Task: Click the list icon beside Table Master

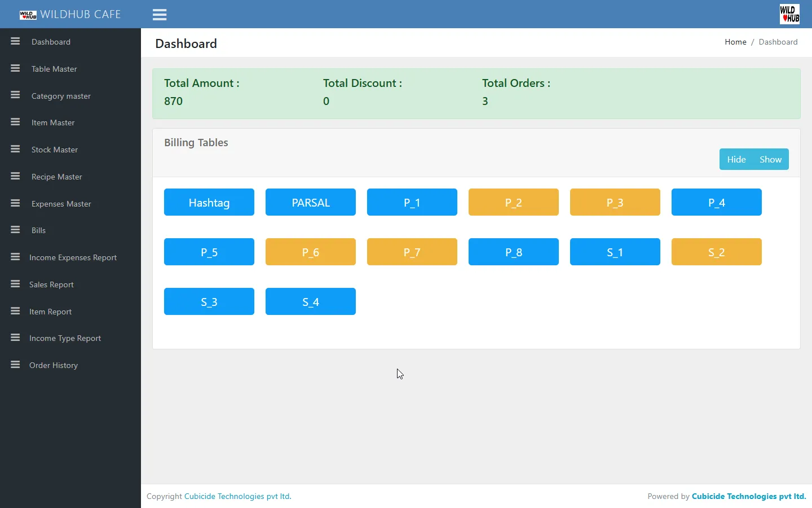Action: tap(15, 68)
